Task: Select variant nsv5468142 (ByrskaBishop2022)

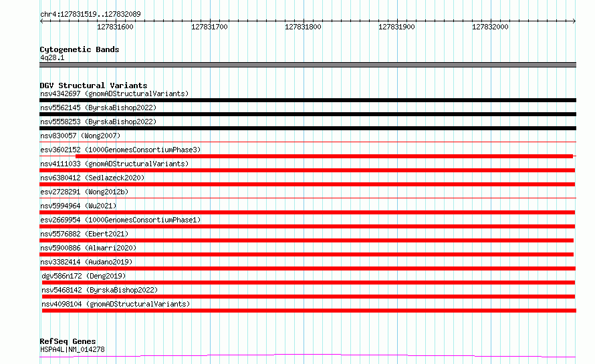Action: [x=100, y=290]
